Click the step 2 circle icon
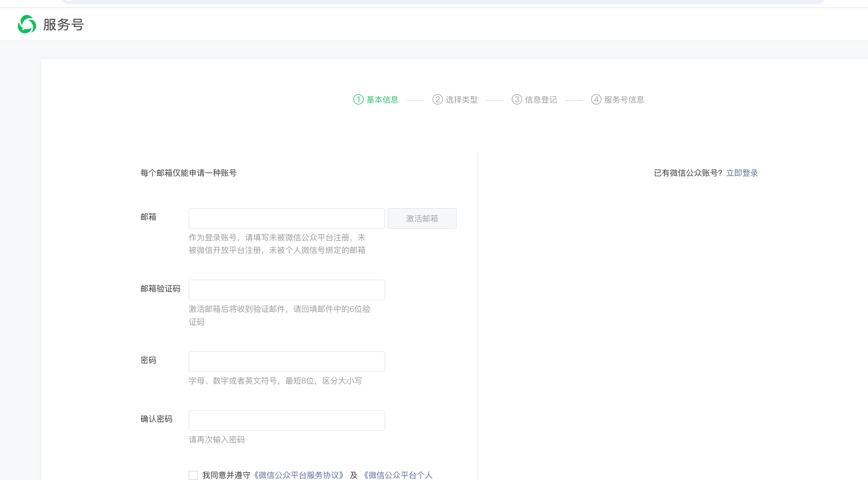This screenshot has width=868, height=480. (437, 99)
